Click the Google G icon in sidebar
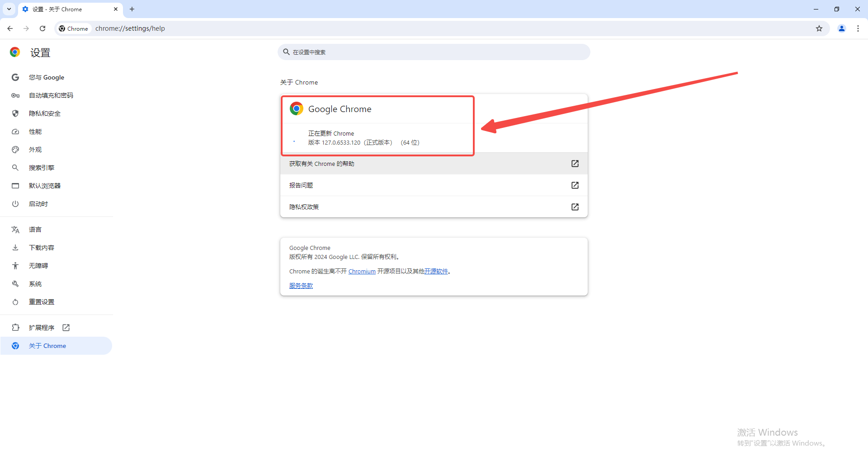 coord(15,77)
